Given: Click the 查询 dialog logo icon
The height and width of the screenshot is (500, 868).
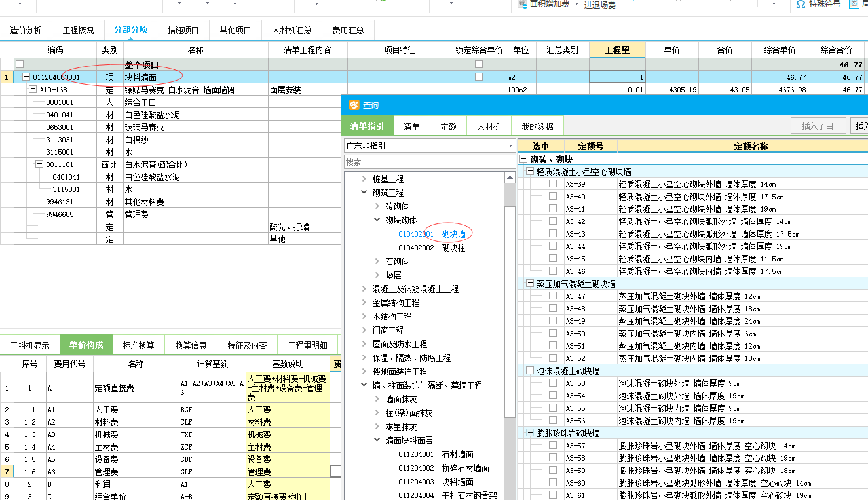Looking at the screenshot, I should click(x=354, y=105).
